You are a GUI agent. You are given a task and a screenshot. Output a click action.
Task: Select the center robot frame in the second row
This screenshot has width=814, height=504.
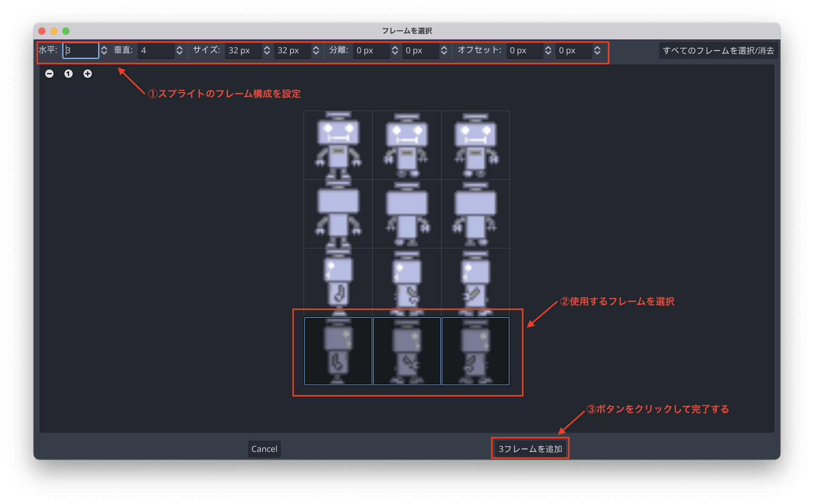pos(407,214)
